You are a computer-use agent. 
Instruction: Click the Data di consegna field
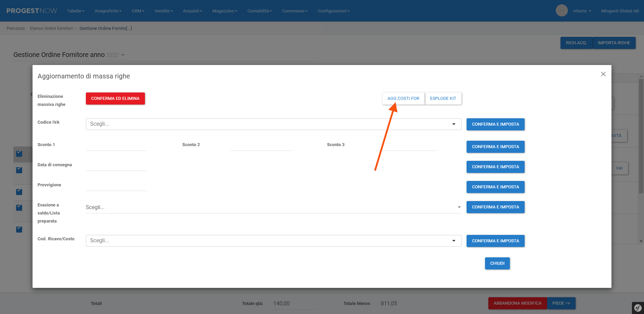point(116,165)
